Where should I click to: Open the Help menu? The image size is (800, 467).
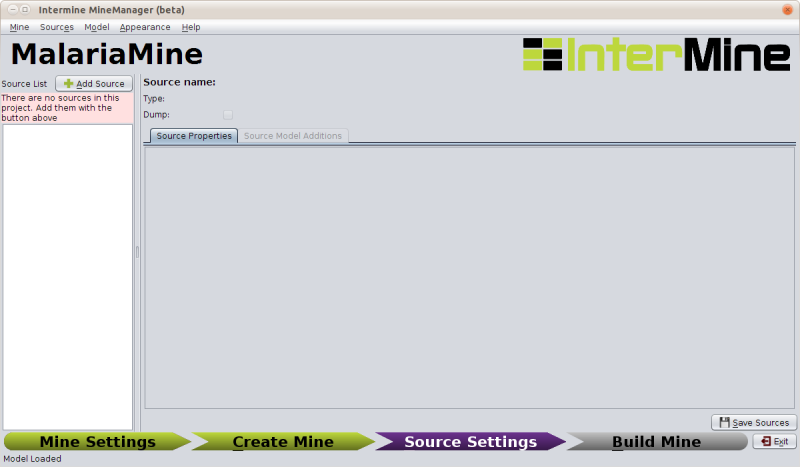pyautogui.click(x=191, y=27)
